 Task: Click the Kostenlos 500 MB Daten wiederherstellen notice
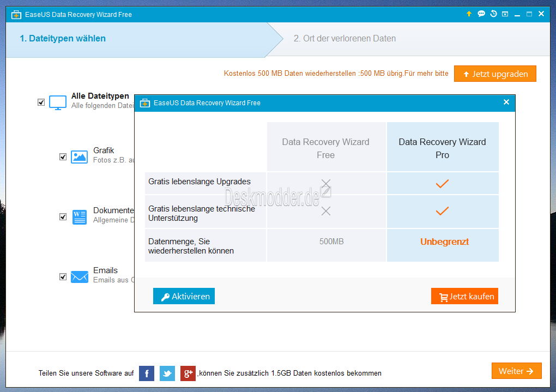pos(336,74)
